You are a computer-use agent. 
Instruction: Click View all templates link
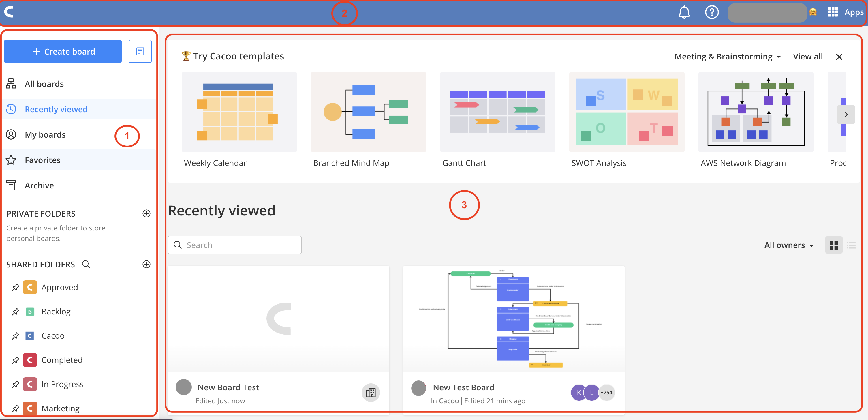[x=808, y=57]
